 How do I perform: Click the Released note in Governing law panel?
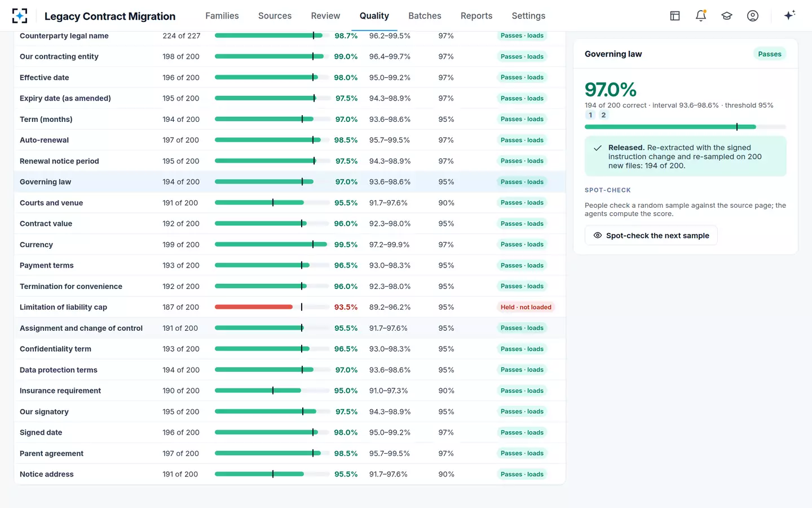(x=685, y=156)
